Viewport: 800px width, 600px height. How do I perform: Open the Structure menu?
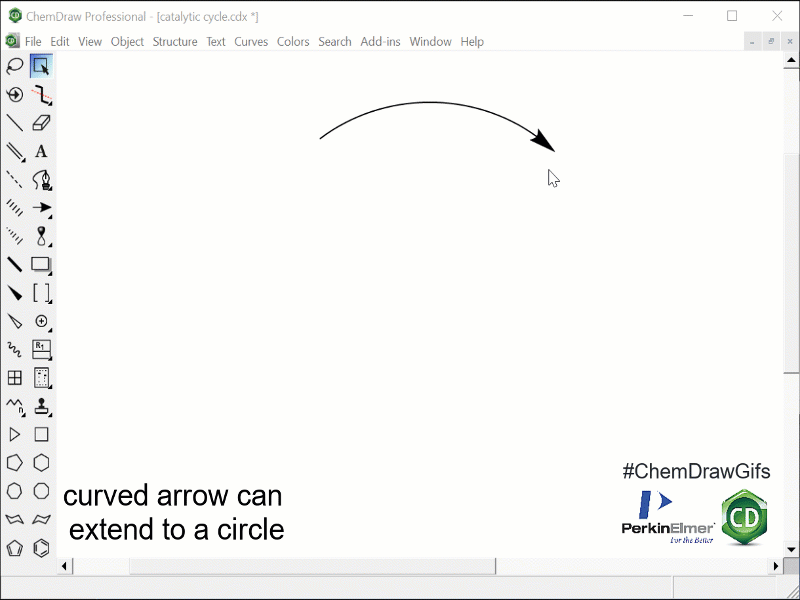tap(174, 42)
